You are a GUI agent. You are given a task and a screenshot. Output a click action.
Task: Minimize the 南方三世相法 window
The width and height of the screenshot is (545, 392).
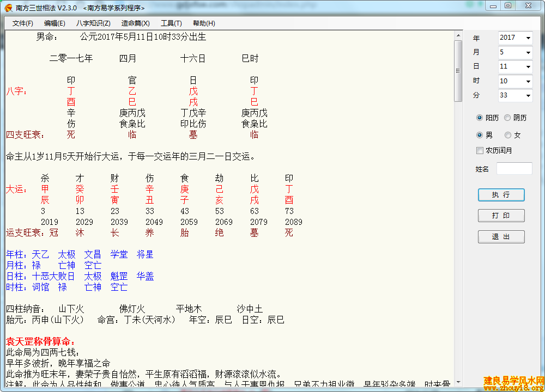coord(493,6)
